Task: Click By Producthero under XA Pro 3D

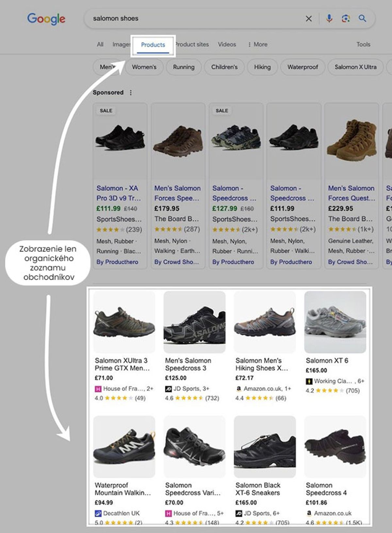Action: click(x=117, y=262)
